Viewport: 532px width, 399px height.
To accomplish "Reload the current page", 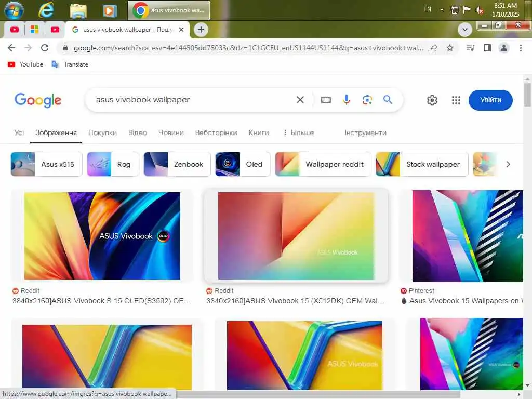I will coord(45,48).
